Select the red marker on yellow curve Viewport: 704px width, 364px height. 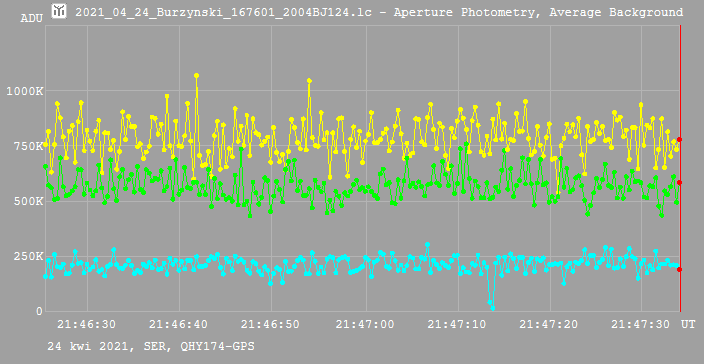679,140
